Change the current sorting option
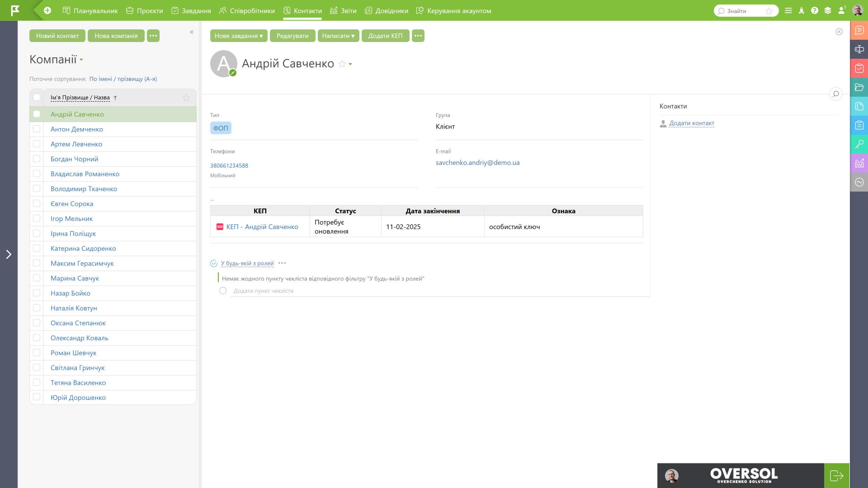Image resolution: width=868 pixels, height=488 pixels. pos(123,79)
